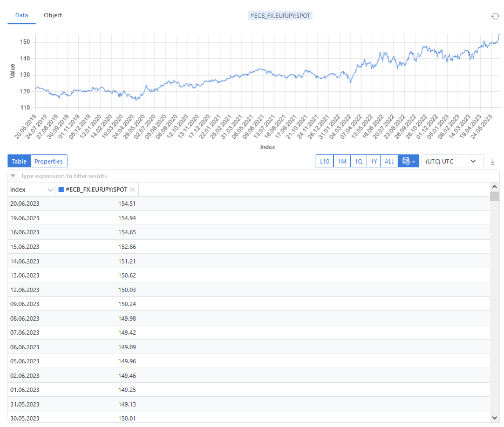Open the calendar date range picker
The height and width of the screenshot is (427, 504).
[x=408, y=161]
